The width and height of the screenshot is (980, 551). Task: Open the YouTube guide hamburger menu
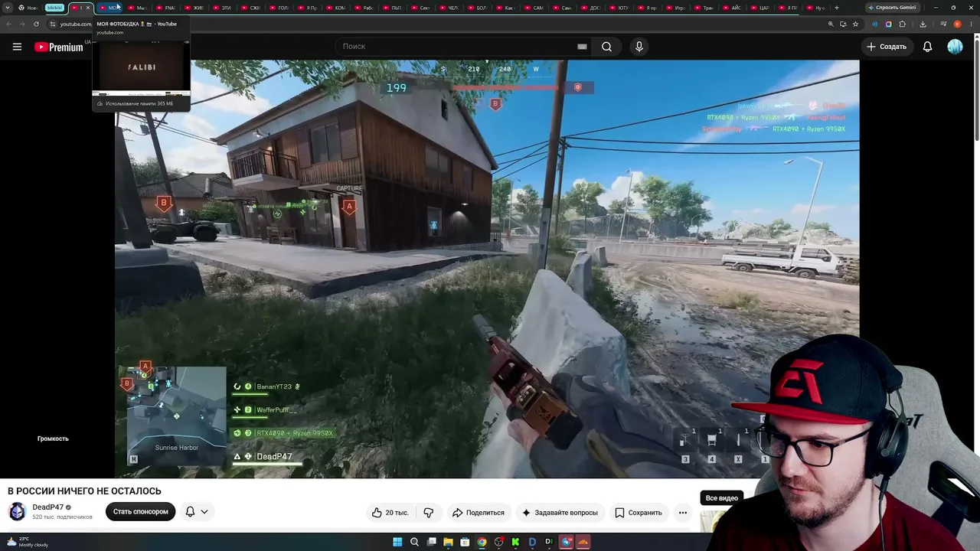click(17, 47)
